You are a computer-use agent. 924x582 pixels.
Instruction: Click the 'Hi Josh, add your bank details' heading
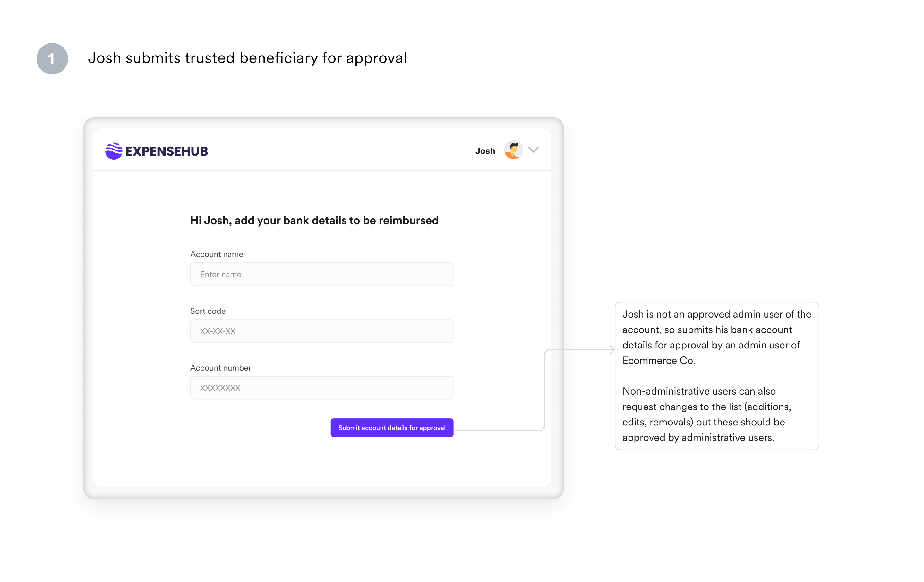click(x=314, y=221)
